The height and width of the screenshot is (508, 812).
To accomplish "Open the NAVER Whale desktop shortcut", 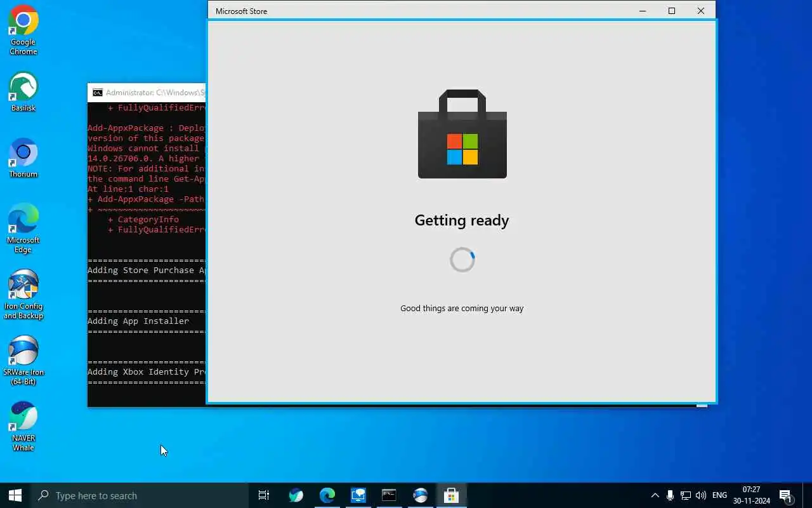I will coord(23,427).
